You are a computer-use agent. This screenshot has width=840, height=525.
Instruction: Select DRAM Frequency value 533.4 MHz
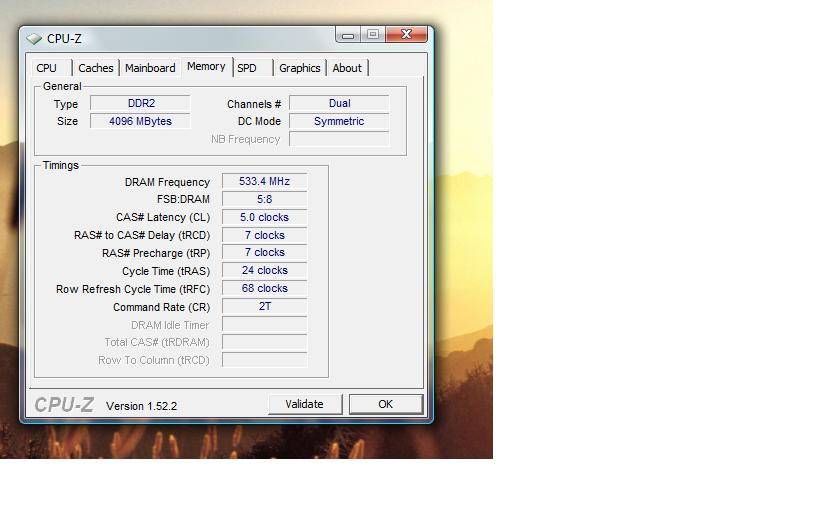265,182
